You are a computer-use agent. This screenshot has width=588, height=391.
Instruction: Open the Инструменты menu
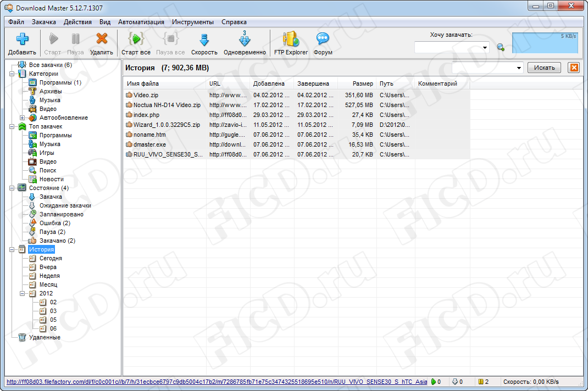pyautogui.click(x=193, y=22)
